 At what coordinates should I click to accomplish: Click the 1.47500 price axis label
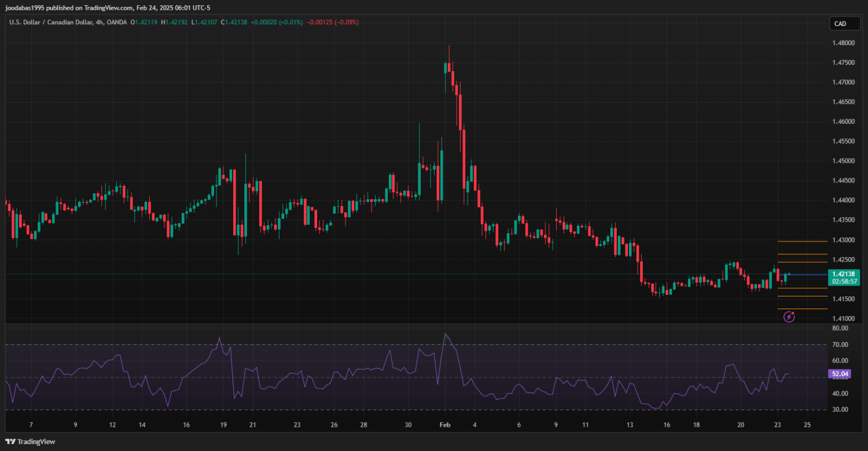(844, 63)
